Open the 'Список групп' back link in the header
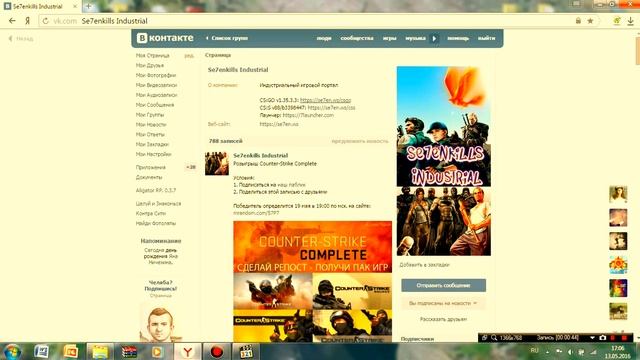This screenshot has width=640, height=360. (x=227, y=38)
